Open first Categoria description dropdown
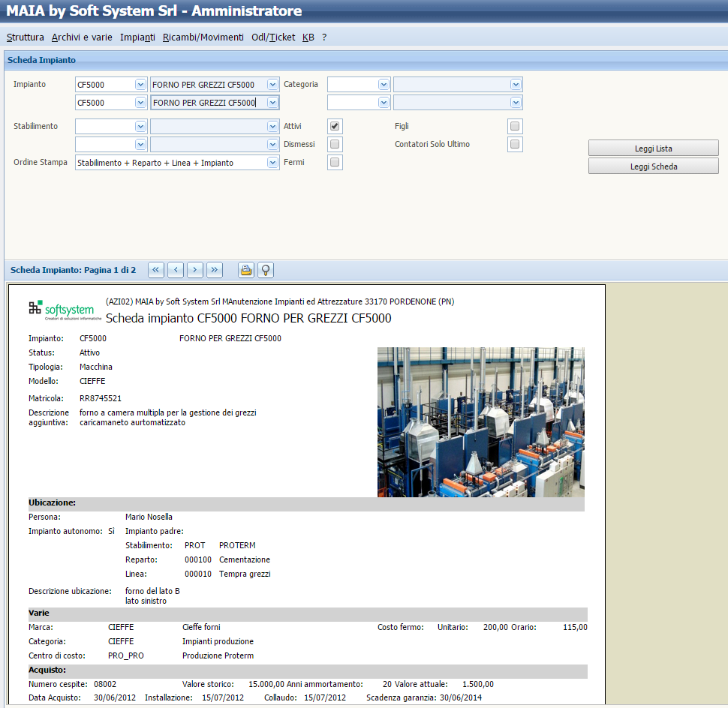 click(516, 85)
